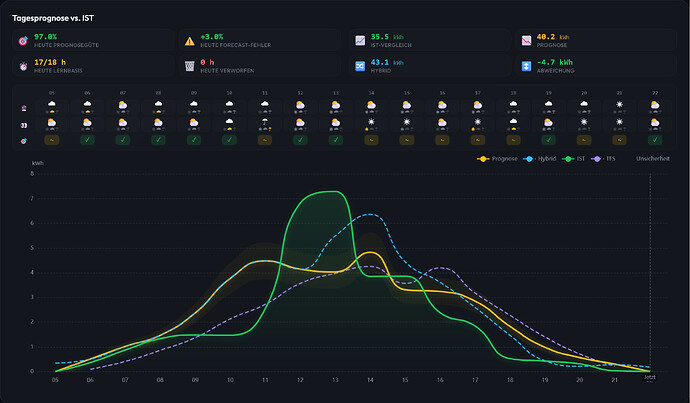
Task: Click the Jetzt time marker on chart
Action: (650, 377)
